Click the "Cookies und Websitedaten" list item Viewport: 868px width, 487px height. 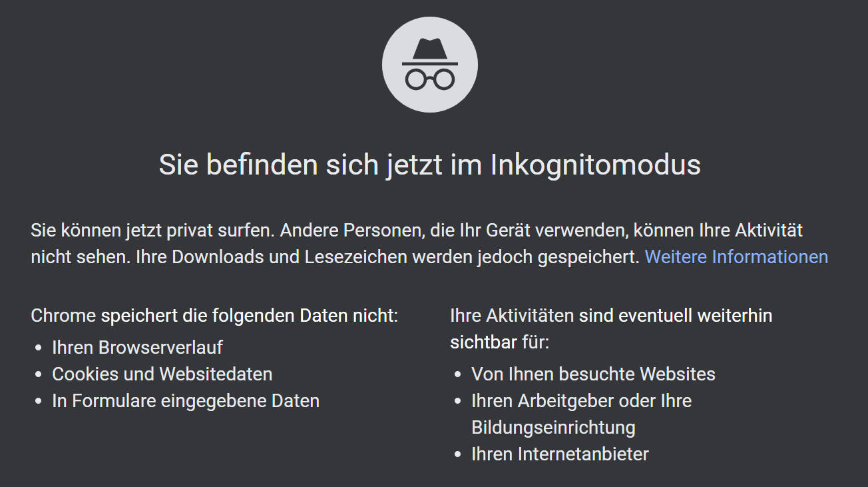pos(162,374)
